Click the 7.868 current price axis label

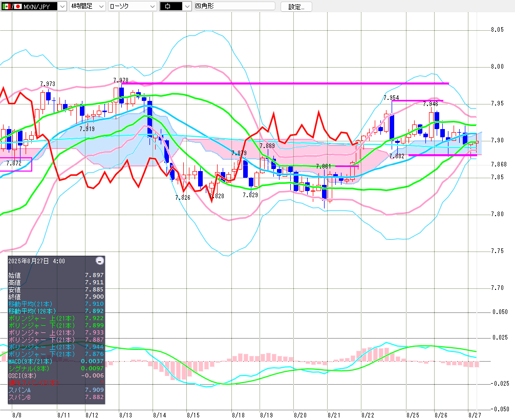tap(499, 164)
